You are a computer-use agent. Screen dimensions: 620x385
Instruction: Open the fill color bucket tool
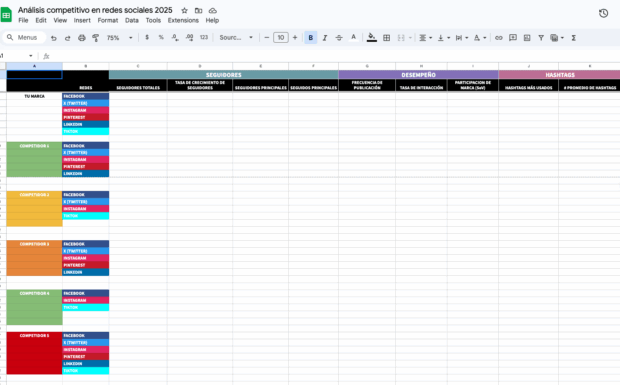(372, 38)
